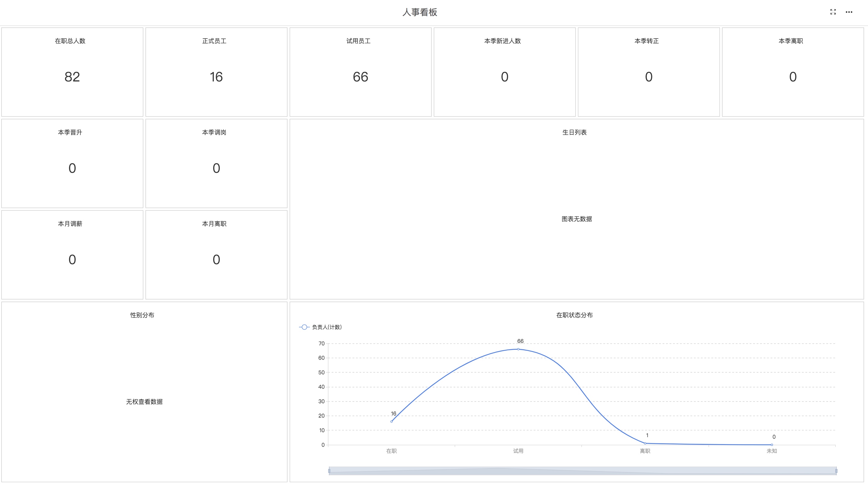Click the 本季新进人数 statistic card

(504, 77)
